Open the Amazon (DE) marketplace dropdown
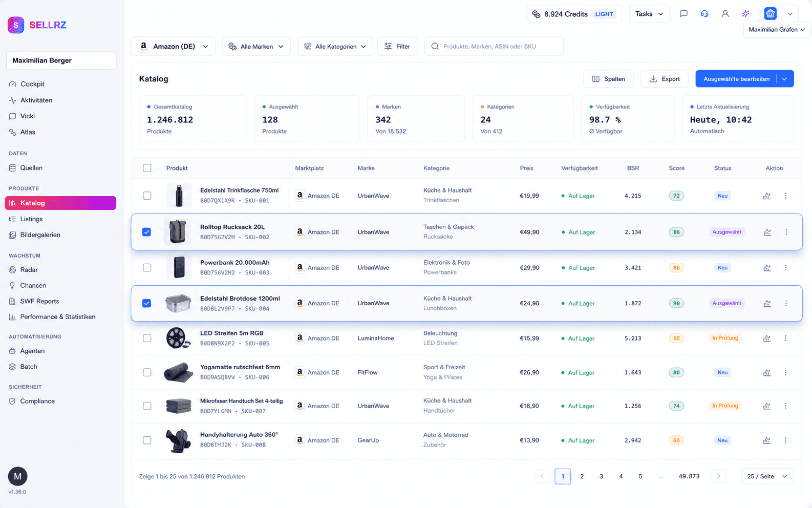This screenshot has width=812, height=508. point(173,46)
